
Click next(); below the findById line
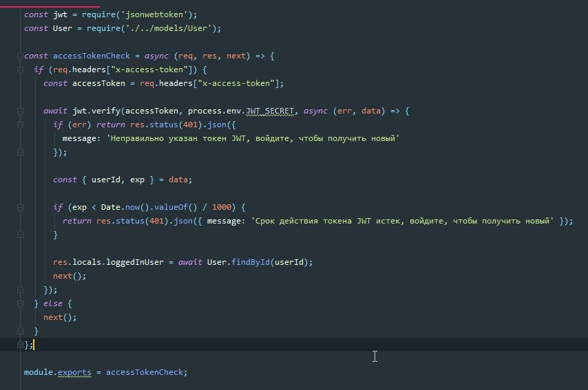70,276
